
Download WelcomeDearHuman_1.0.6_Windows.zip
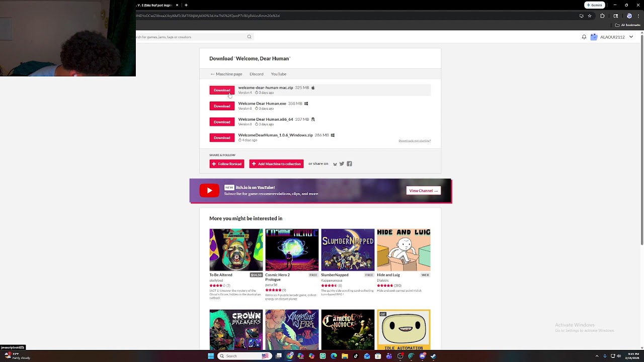click(x=222, y=138)
